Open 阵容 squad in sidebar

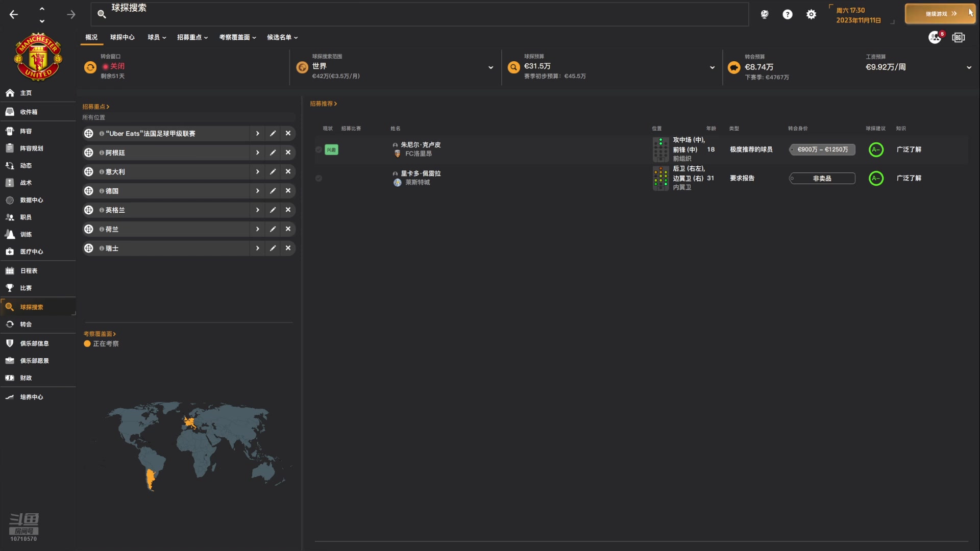click(x=38, y=131)
